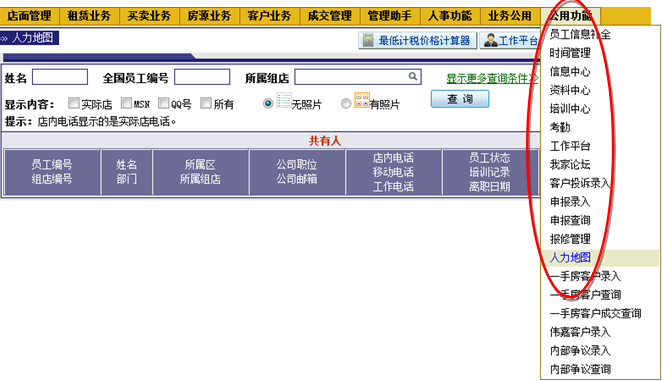Click the 所属组店 search field
This screenshot has height=381, width=662.
tap(358, 77)
